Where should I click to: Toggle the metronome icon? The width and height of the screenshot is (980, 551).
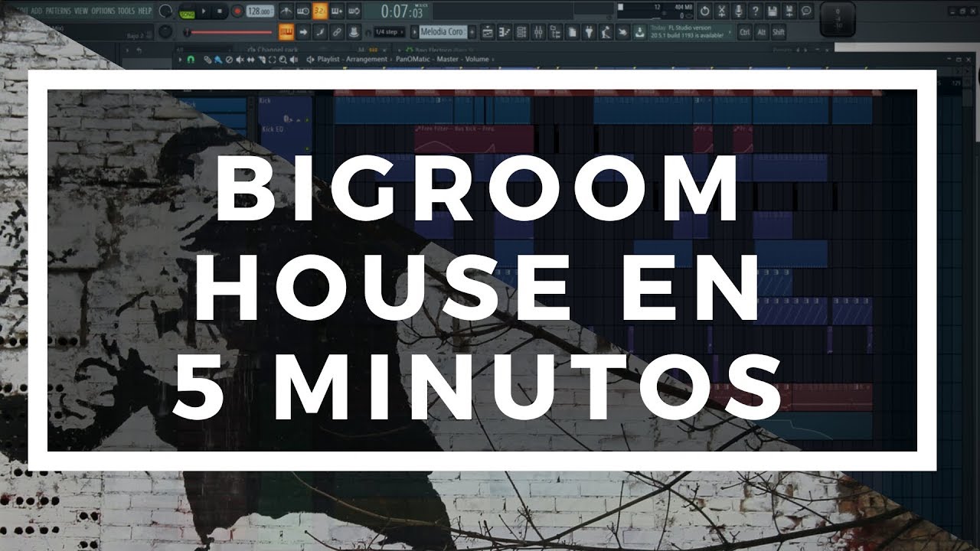(x=285, y=11)
